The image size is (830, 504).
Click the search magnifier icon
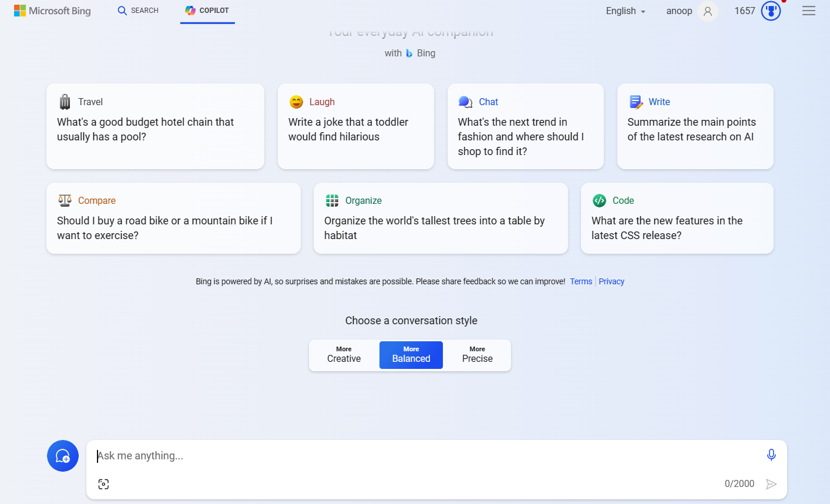(122, 11)
